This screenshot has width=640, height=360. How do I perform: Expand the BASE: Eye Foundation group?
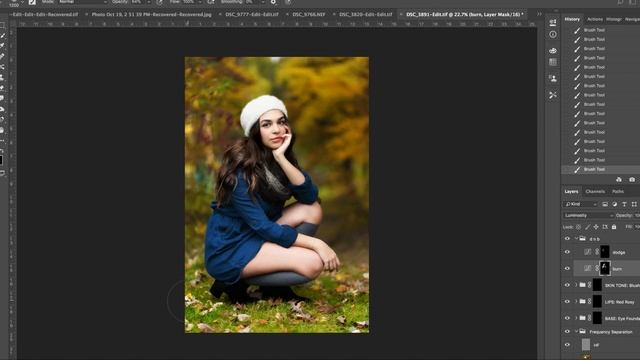576,318
